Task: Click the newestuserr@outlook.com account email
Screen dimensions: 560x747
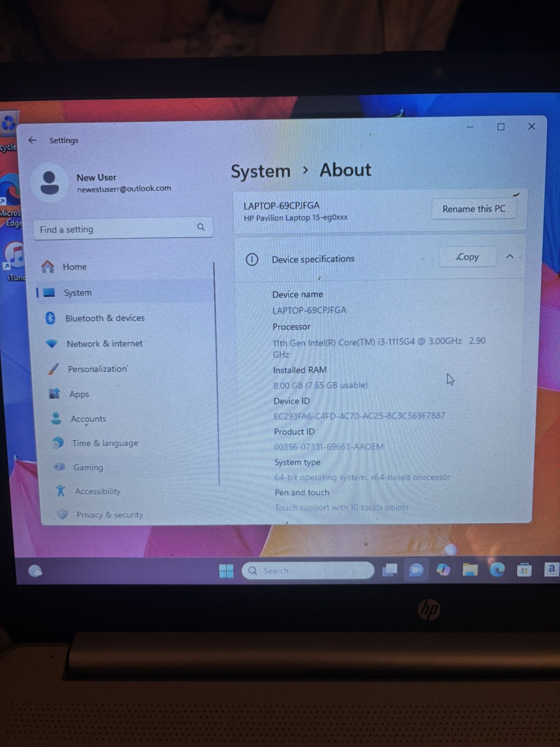Action: [x=124, y=189]
